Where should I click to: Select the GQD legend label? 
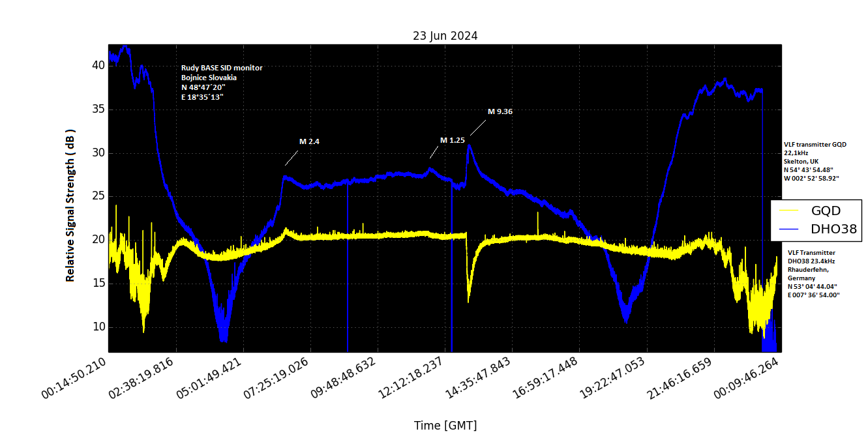pos(826,211)
